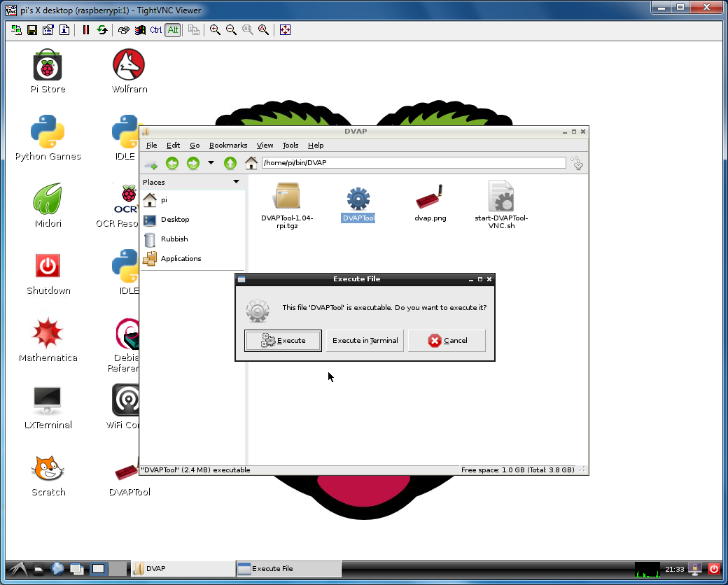Send Ctrl+Alt+Del to the remote host
The height and width of the screenshot is (585, 728).
click(123, 30)
